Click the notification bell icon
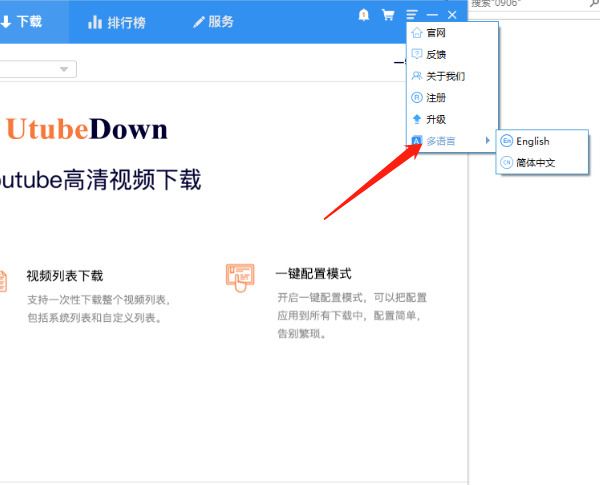The height and width of the screenshot is (485, 600). pos(364,15)
